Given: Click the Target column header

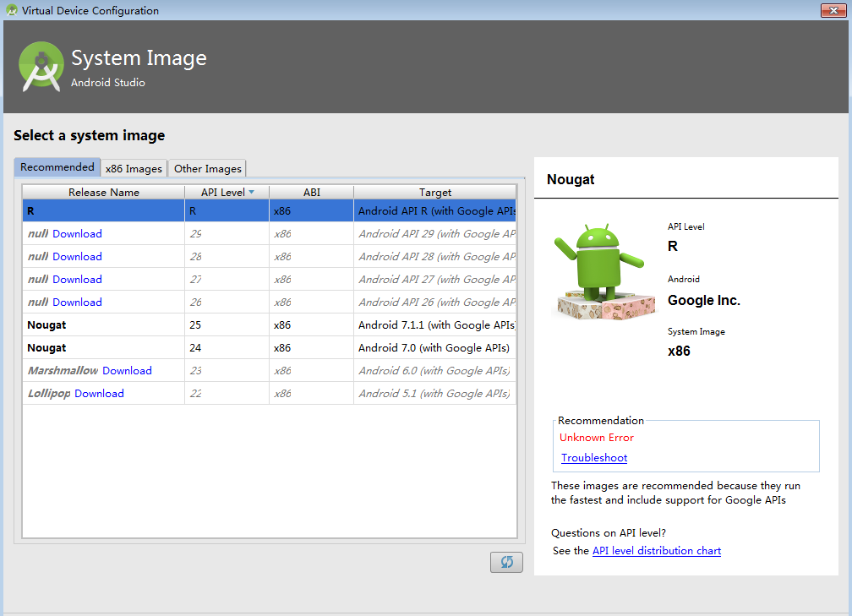Looking at the screenshot, I should pos(434,193).
